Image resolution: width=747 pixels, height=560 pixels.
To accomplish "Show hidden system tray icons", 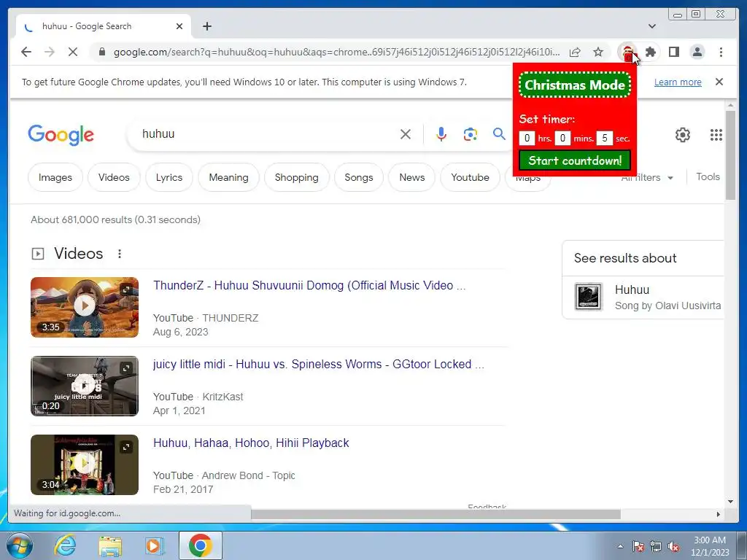I will click(x=620, y=546).
